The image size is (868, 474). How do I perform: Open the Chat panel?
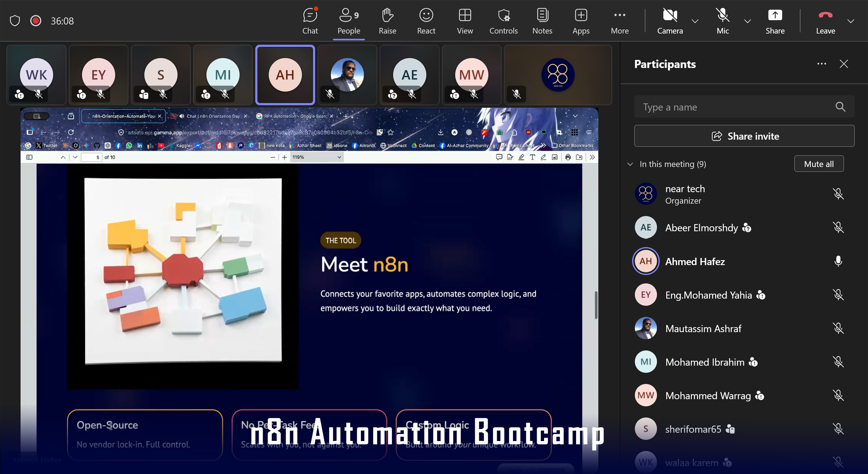(x=310, y=21)
